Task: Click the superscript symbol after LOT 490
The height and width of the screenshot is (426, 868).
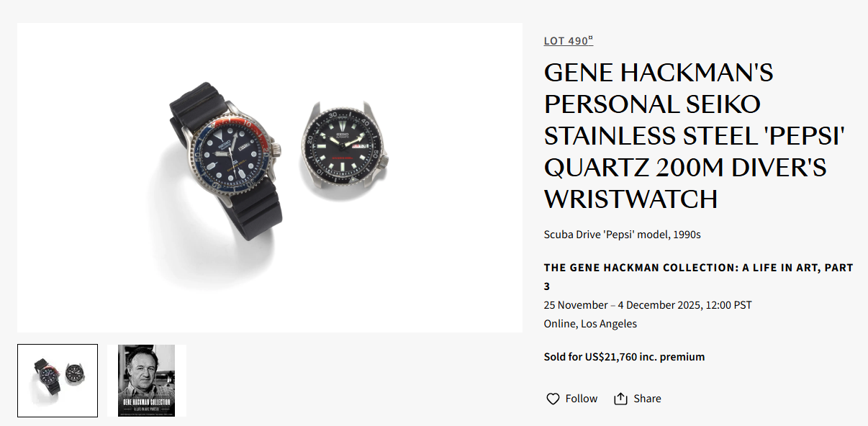Action: click(x=591, y=38)
